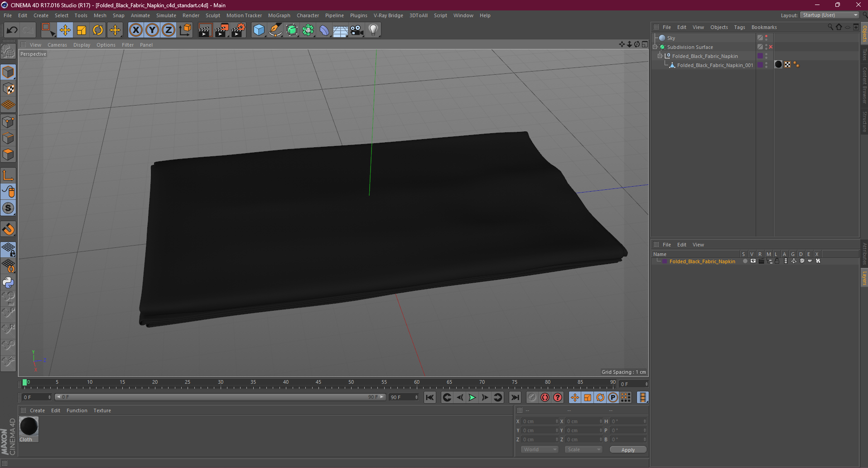Open the Deformer objects icon
868x468 pixels.
[324, 30]
